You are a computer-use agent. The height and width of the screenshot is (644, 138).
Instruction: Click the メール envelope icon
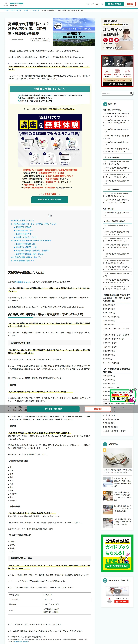pyautogui.click(x=117, y=40)
